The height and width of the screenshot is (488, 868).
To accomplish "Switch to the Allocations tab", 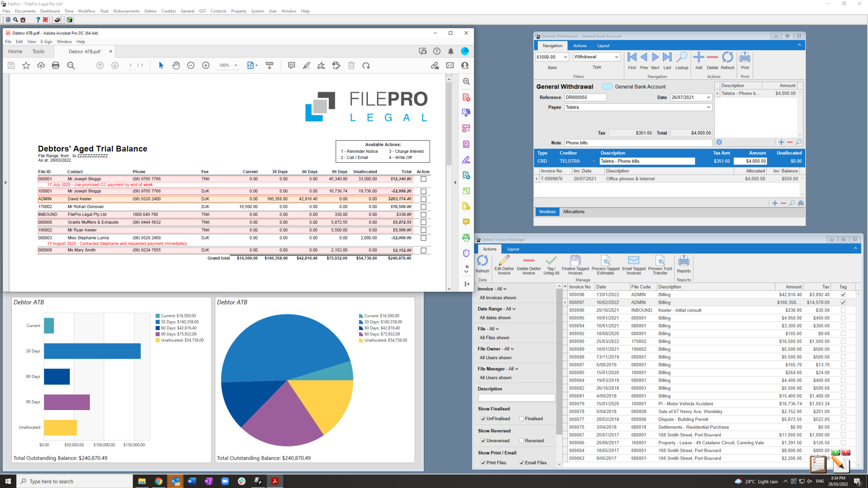I will [x=573, y=211].
